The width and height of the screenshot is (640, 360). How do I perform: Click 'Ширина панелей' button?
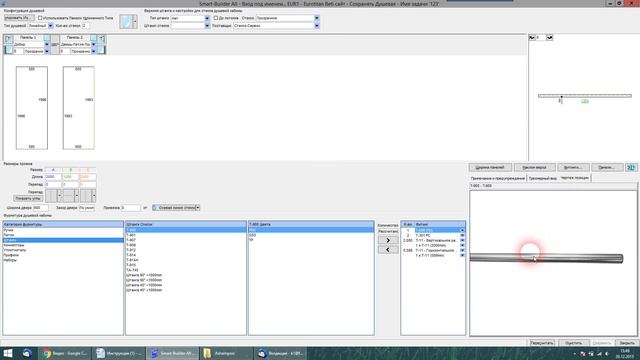[x=490, y=167]
